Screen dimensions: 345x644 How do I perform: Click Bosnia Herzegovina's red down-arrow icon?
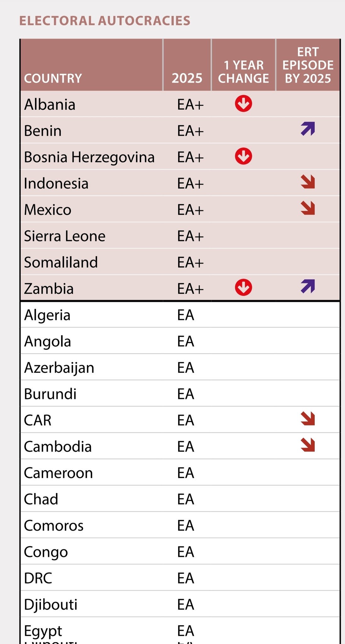[x=243, y=156]
